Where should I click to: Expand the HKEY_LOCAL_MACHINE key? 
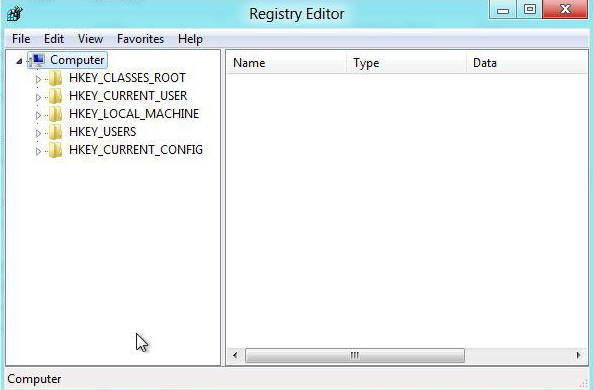(38, 115)
